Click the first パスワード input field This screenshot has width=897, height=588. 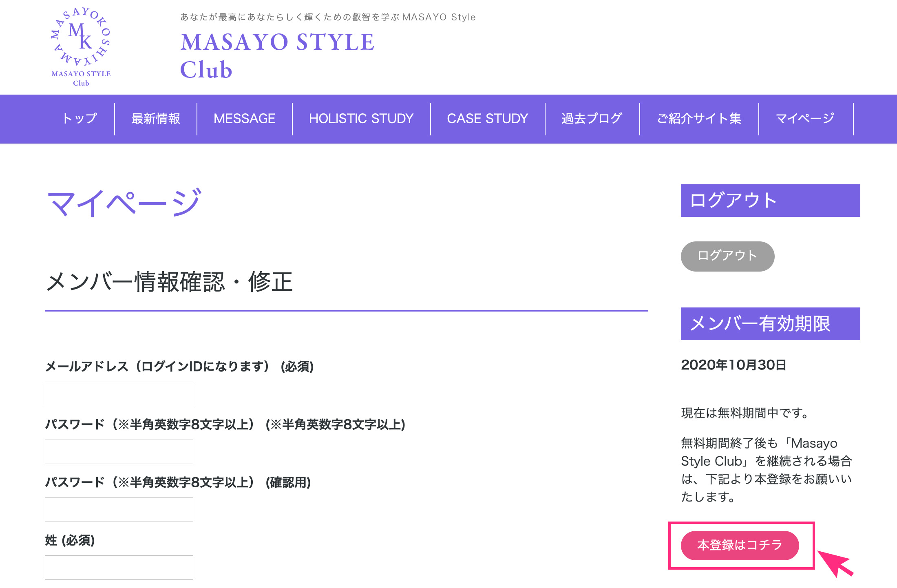click(119, 451)
